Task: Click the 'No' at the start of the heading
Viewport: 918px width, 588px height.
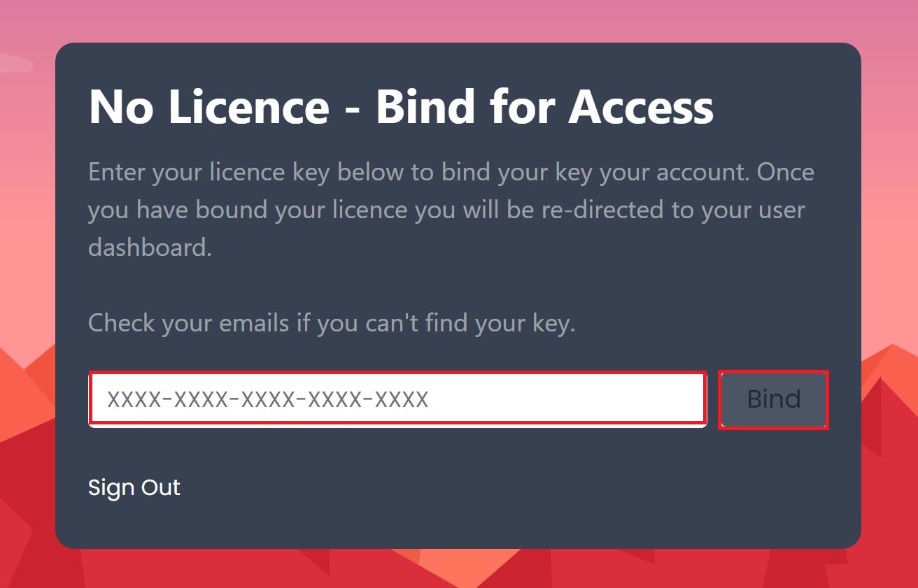Action: (117, 107)
